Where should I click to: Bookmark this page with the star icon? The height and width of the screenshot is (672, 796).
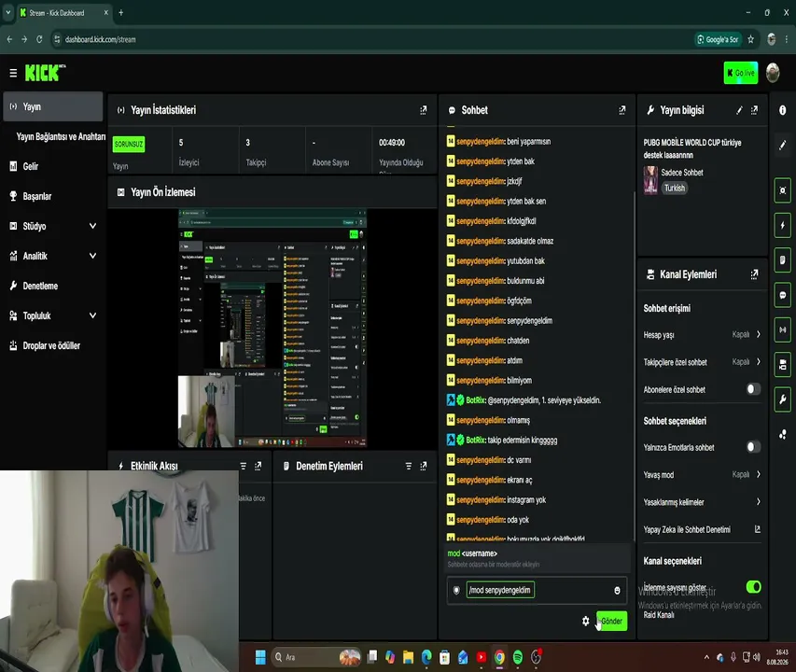coord(750,39)
